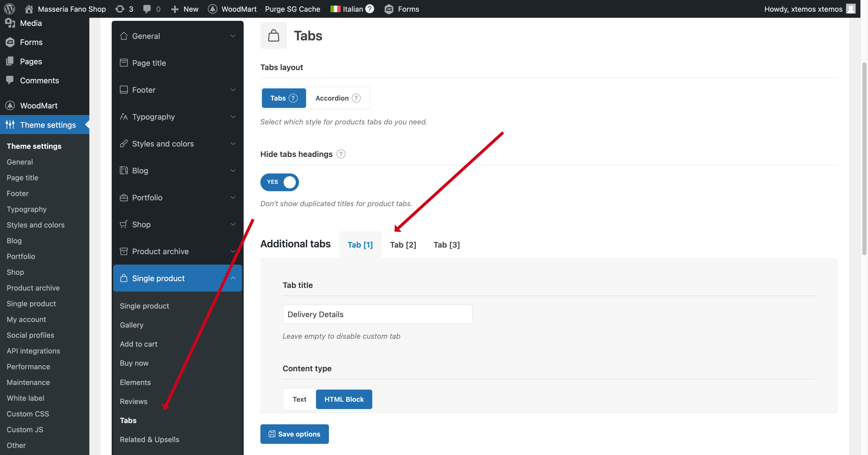Click the help icon beside Hide tabs headings

click(341, 154)
